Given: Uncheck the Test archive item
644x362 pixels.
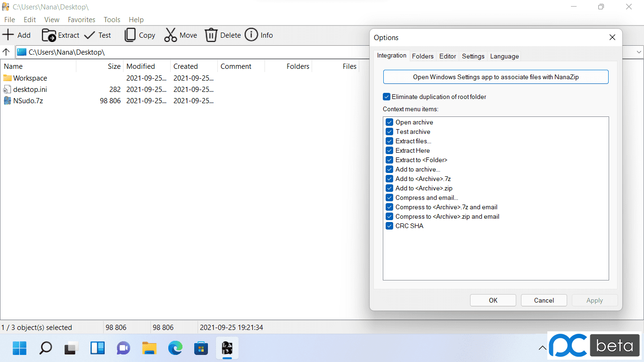Looking at the screenshot, I should coord(389,132).
